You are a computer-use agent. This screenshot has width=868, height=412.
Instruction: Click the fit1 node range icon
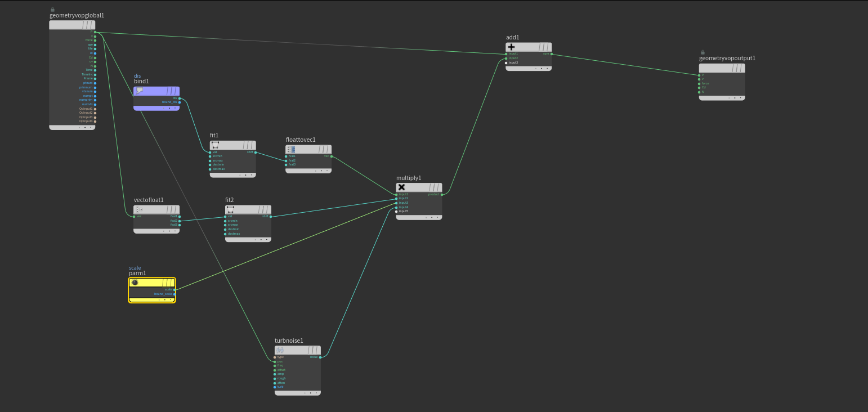(216, 145)
